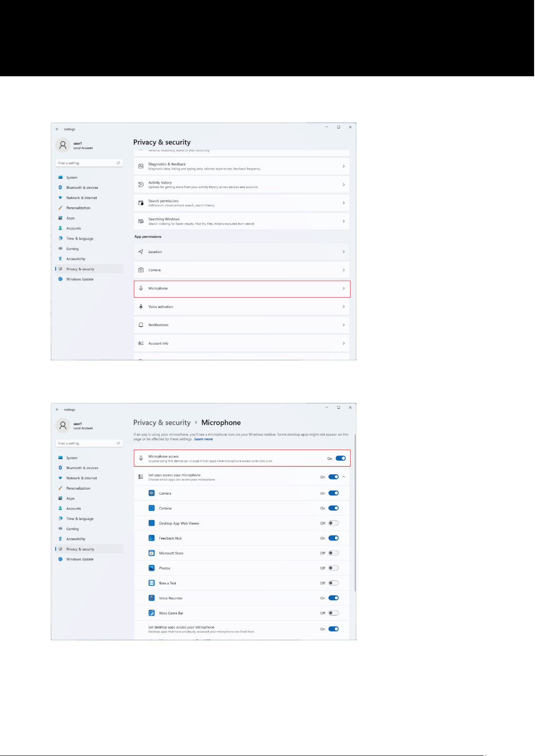Click the Find a setting box in the upper window
The width and height of the screenshot is (535, 756).
click(89, 163)
